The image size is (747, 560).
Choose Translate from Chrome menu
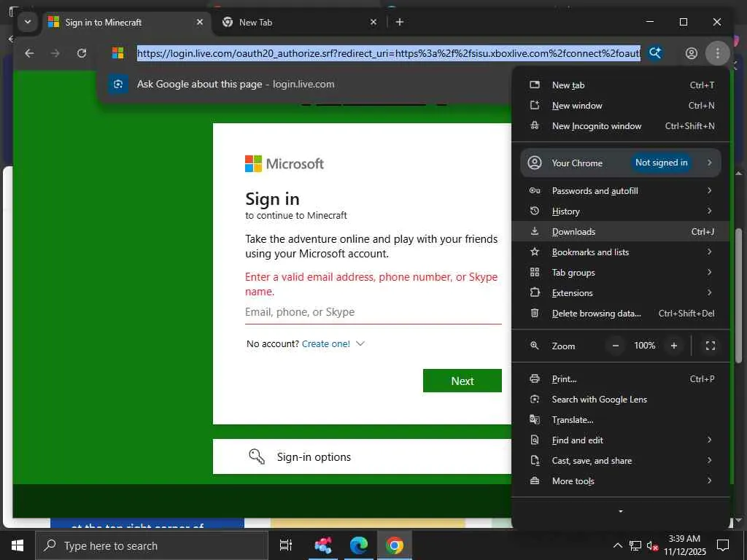pos(621,420)
